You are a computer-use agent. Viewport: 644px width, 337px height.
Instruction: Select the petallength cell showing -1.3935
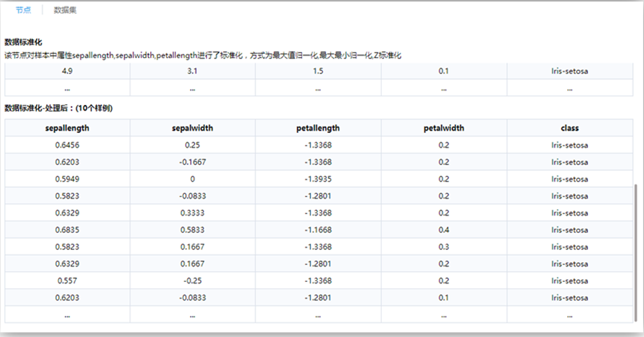pos(318,179)
